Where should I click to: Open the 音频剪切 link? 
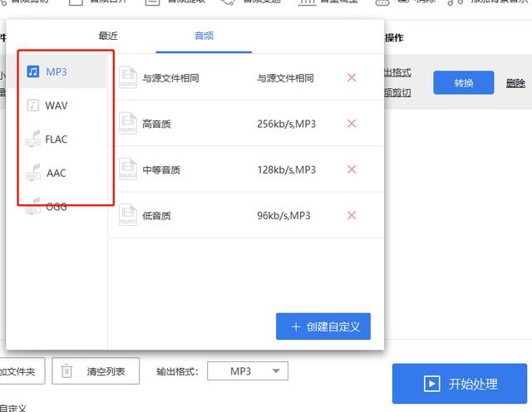[397, 92]
